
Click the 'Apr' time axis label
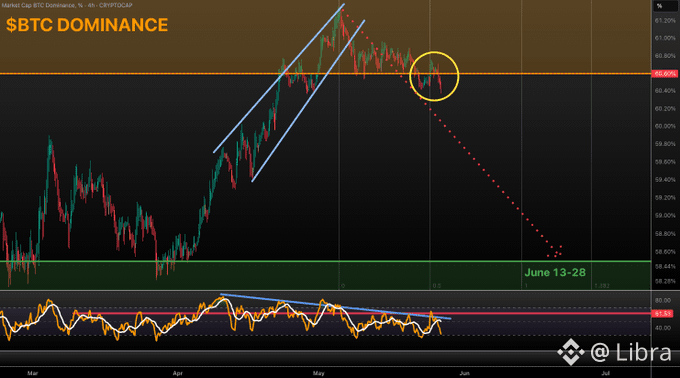[177, 373]
